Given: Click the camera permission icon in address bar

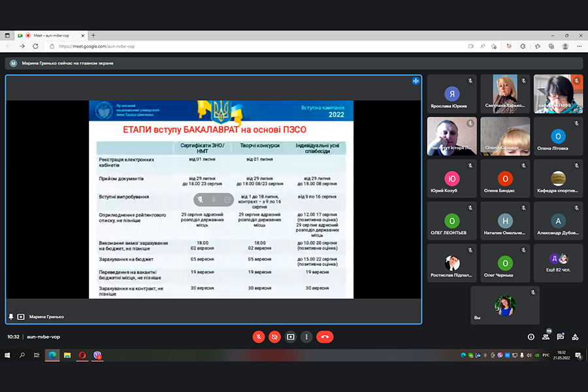Looking at the screenshot, I should pos(471,46).
